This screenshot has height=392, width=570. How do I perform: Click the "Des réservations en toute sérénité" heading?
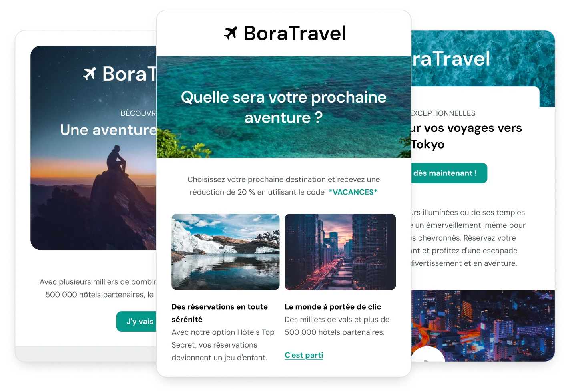pyautogui.click(x=219, y=313)
